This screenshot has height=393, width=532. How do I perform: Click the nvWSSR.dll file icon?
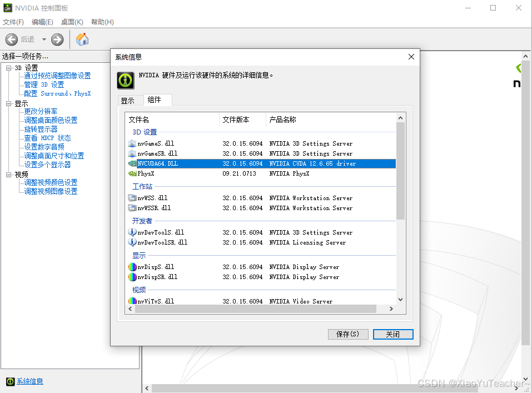tap(132, 208)
